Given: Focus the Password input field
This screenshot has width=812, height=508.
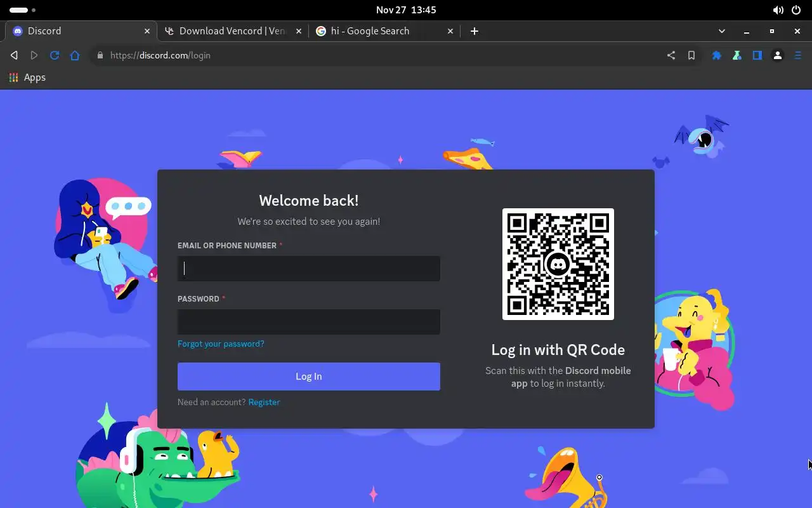Looking at the screenshot, I should [309, 322].
